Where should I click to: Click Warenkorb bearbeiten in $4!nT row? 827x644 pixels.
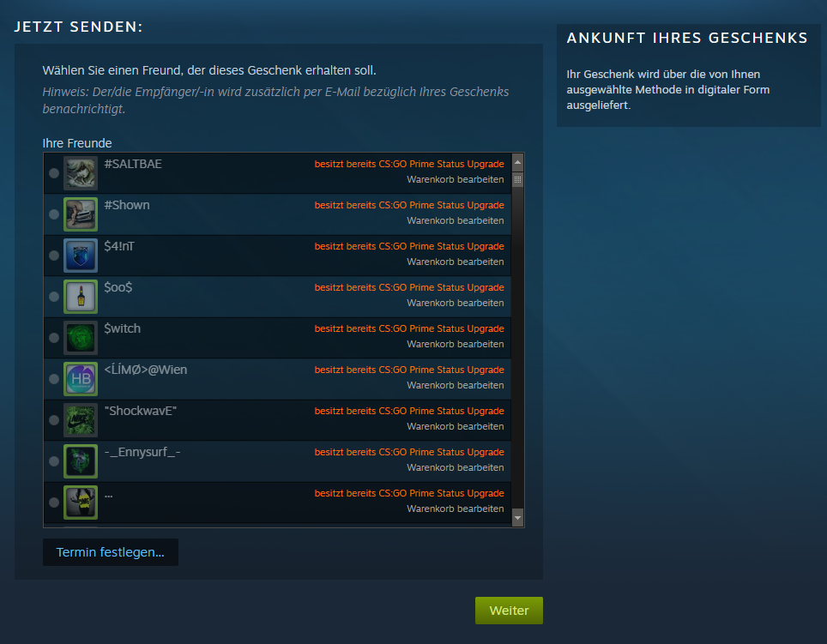click(456, 262)
